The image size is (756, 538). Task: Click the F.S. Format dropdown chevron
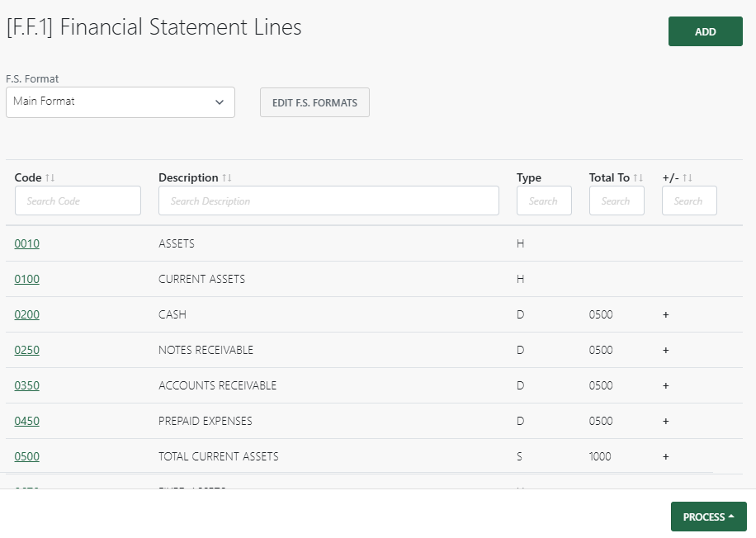tap(220, 102)
